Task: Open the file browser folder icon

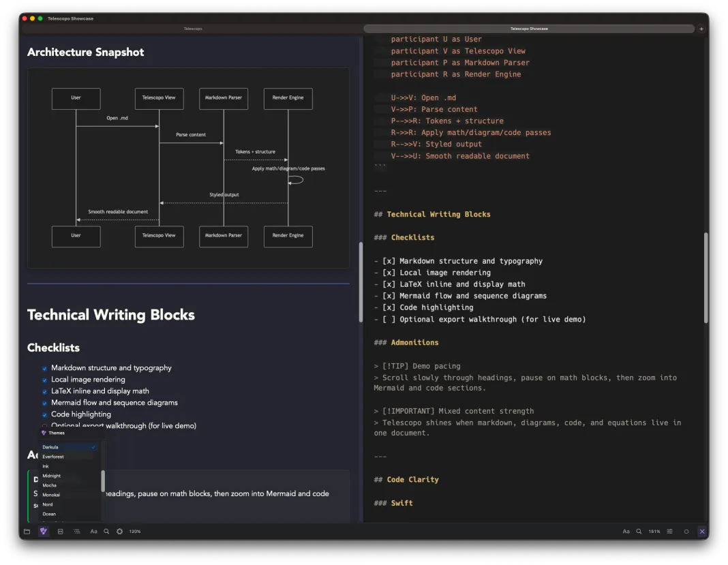Action: pyautogui.click(x=27, y=531)
